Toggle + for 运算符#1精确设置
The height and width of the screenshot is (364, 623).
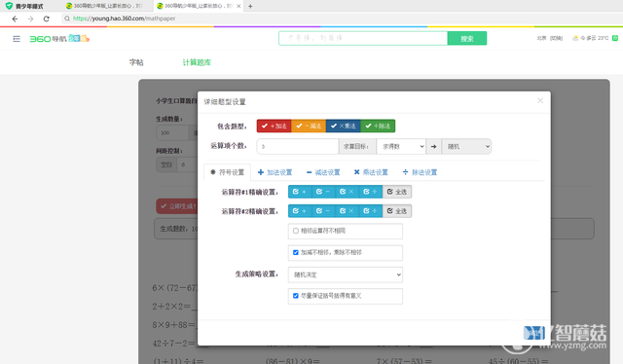point(300,192)
